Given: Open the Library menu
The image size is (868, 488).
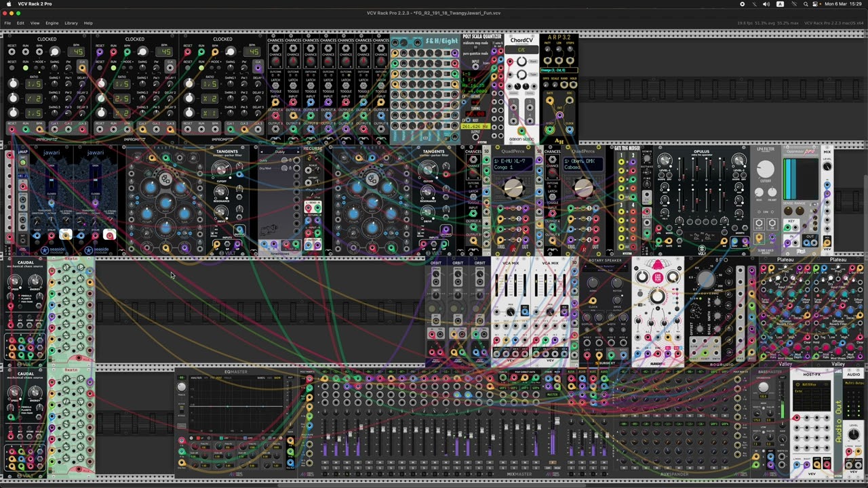Looking at the screenshot, I should [71, 23].
